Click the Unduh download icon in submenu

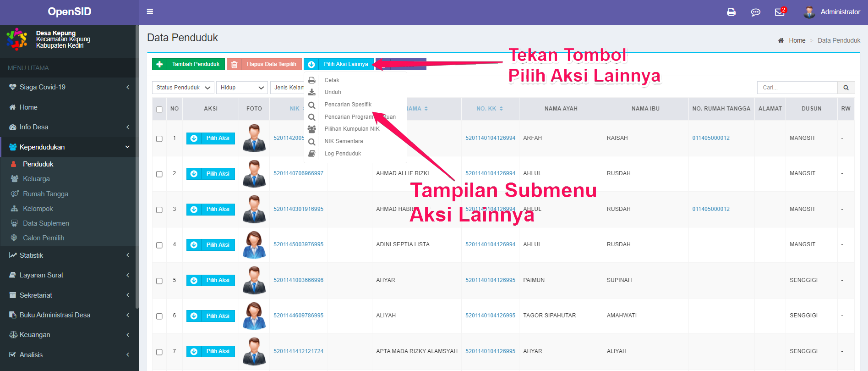pyautogui.click(x=312, y=92)
